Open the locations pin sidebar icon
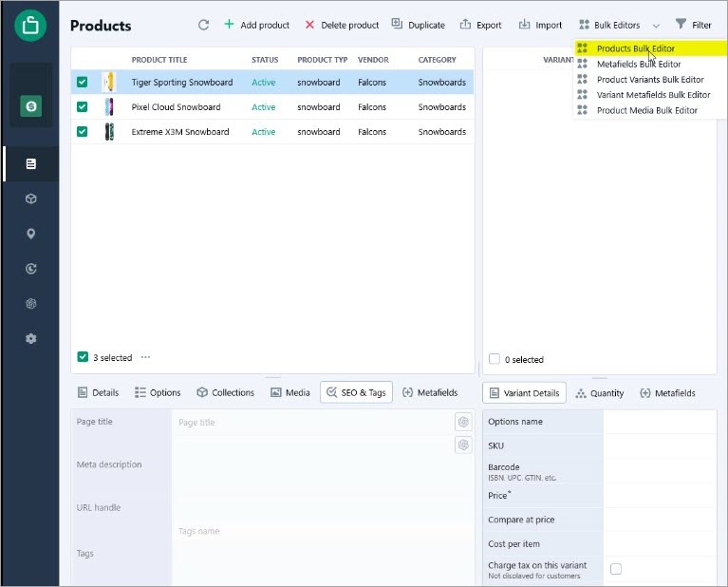Screen dimensions: 728x587 [x=31, y=234]
